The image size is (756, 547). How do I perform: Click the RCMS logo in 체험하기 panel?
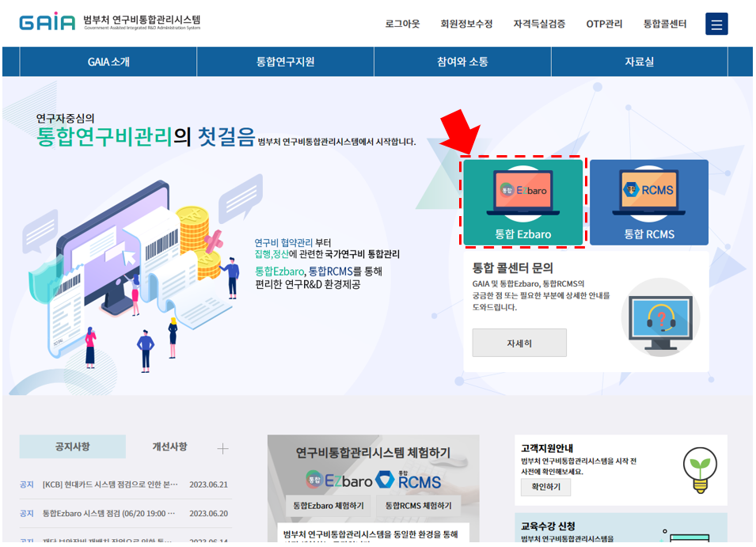[x=408, y=481]
